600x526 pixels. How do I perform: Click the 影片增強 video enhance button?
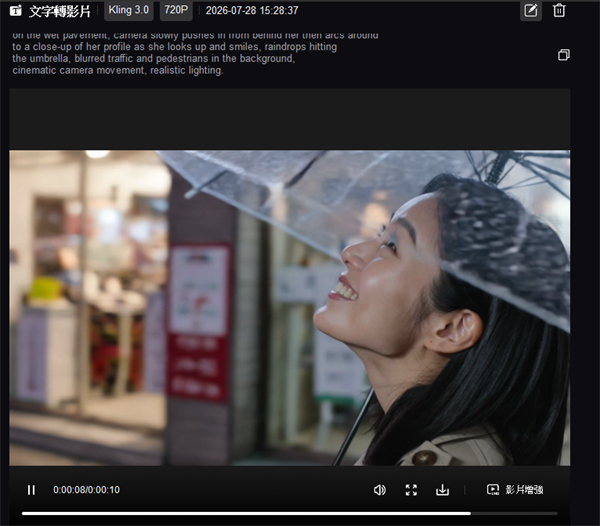pyautogui.click(x=515, y=490)
